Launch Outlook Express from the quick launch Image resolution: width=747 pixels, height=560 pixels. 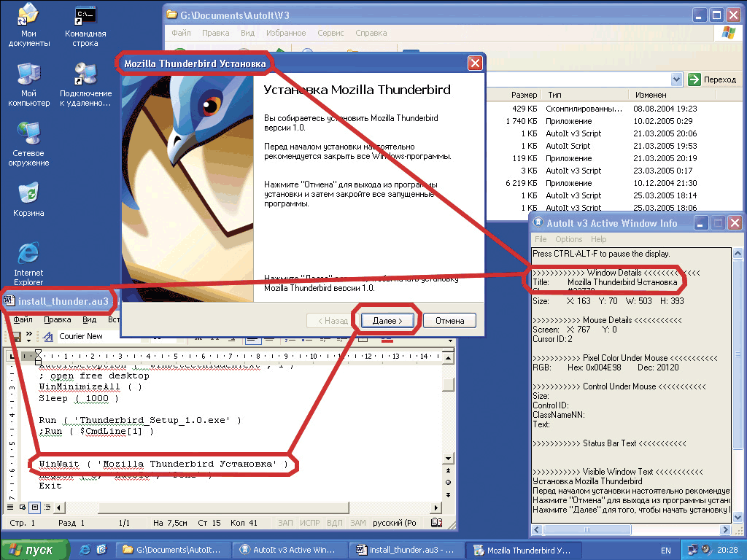point(101,550)
